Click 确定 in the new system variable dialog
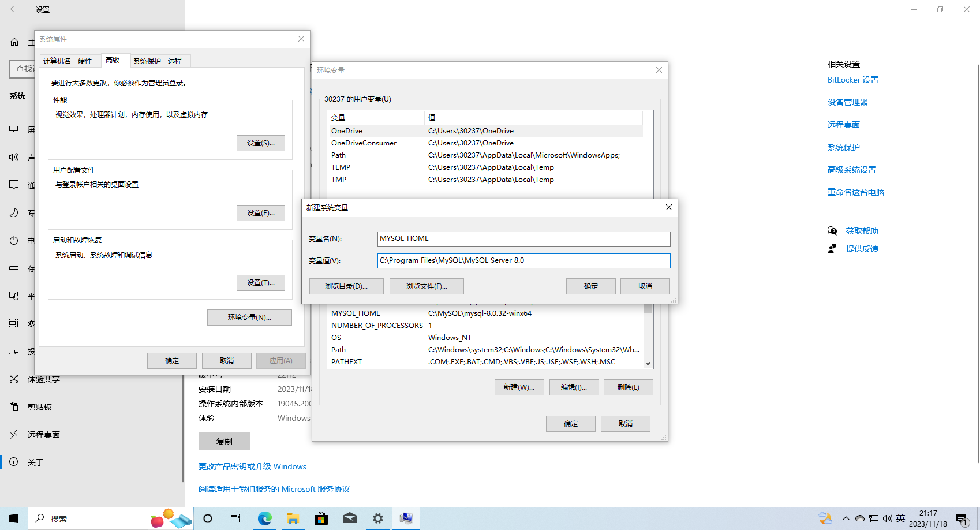Viewport: 980px width, 530px height. coord(591,286)
